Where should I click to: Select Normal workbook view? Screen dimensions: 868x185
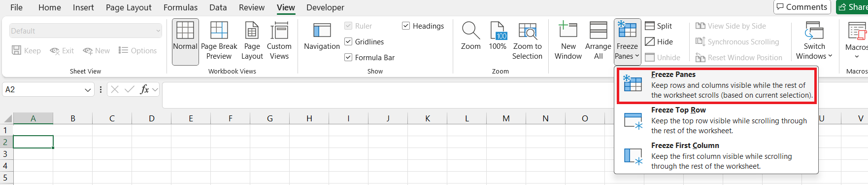click(x=185, y=41)
